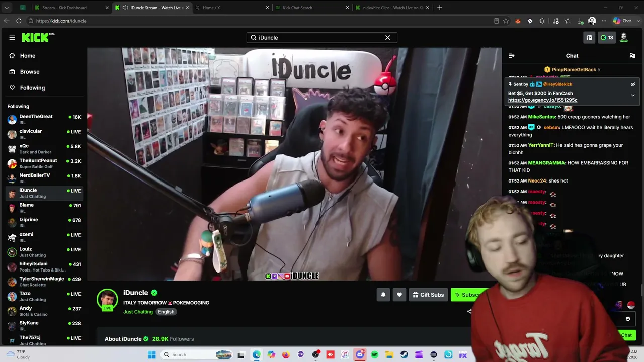Click SlyKane avatar in the Following list
This screenshot has width=644, height=362.
click(12, 325)
